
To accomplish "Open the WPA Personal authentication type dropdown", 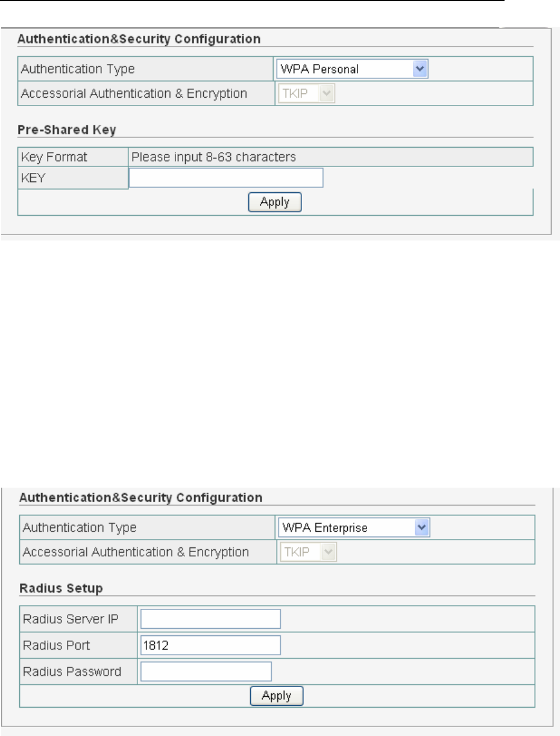I will pos(353,69).
